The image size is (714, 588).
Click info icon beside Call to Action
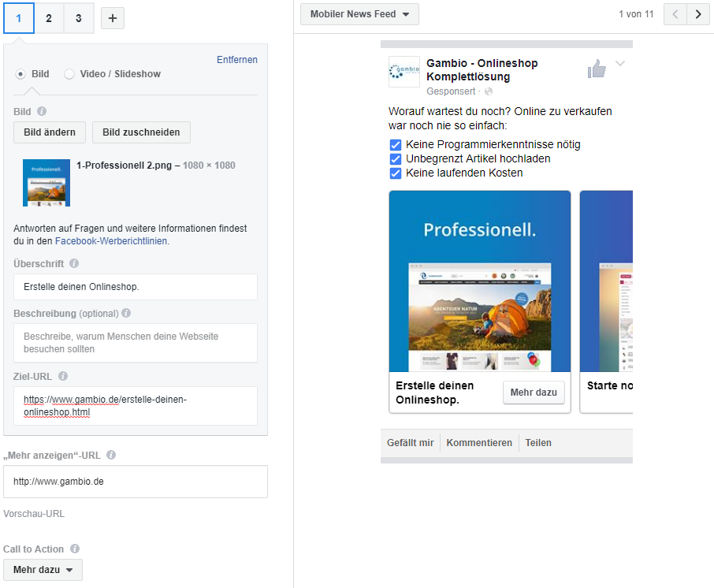click(x=75, y=549)
